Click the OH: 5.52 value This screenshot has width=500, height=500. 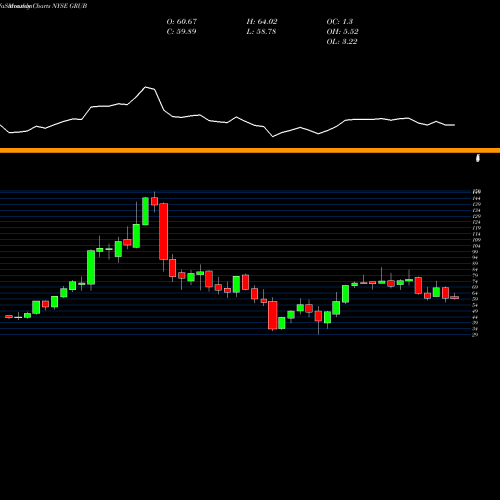(x=342, y=32)
